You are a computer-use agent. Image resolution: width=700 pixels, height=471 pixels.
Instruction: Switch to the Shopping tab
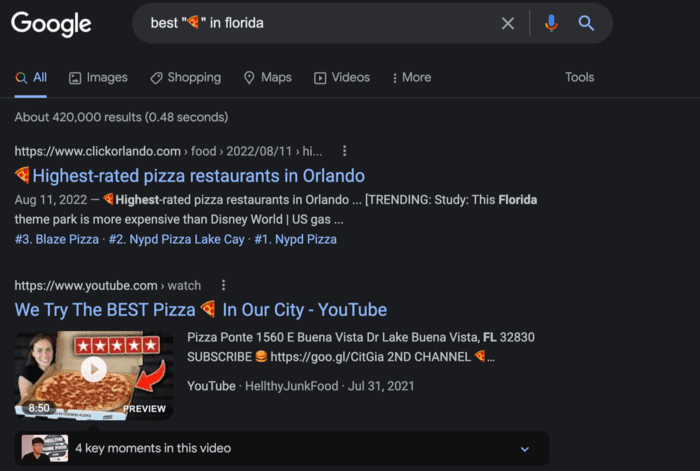point(185,78)
